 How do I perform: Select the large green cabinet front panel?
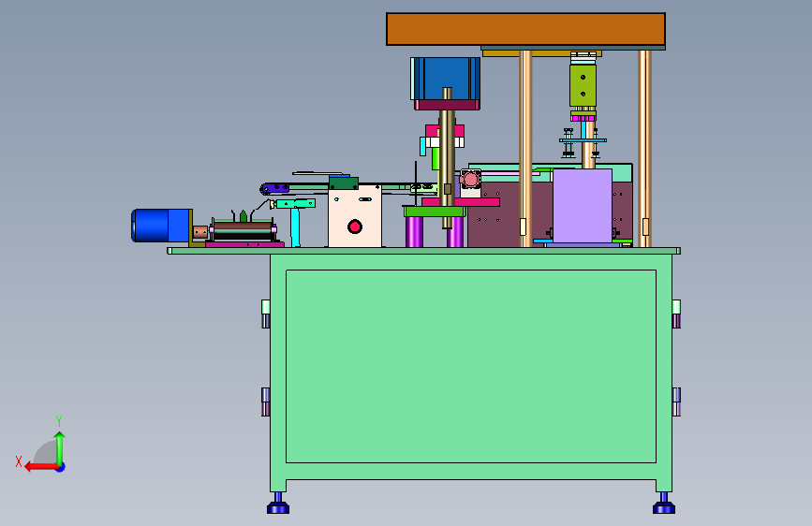[x=471, y=366]
